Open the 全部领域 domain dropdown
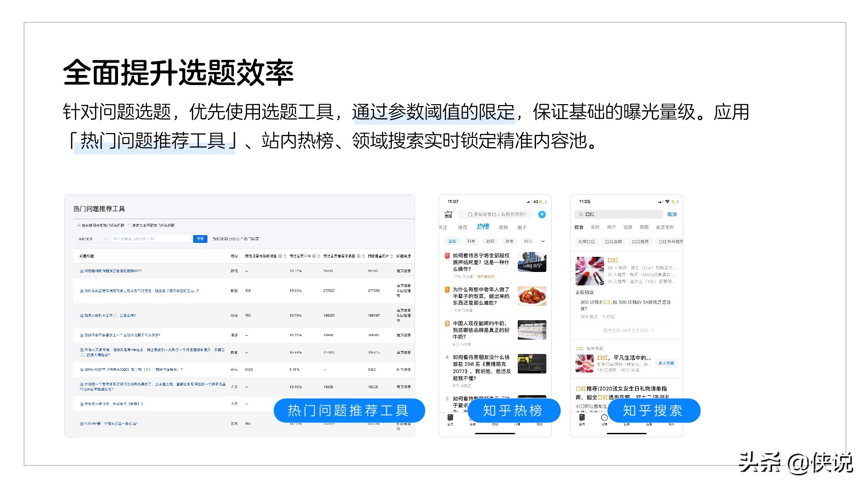868x488 pixels. (x=92, y=239)
